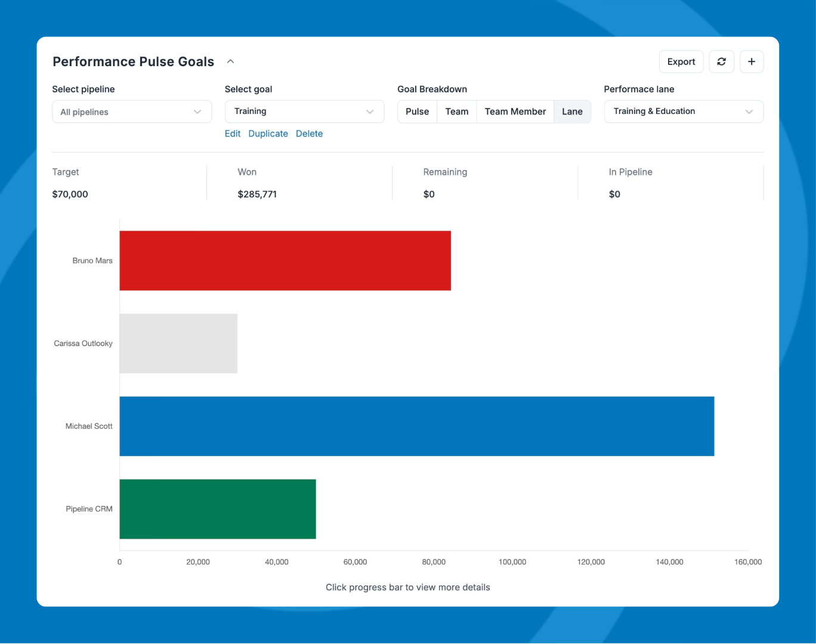Select the Team breakdown tab
This screenshot has width=816, height=644.
click(x=456, y=112)
